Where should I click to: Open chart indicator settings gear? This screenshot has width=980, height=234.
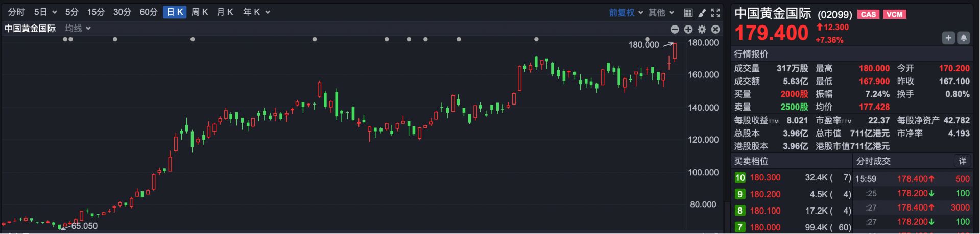click(x=702, y=29)
